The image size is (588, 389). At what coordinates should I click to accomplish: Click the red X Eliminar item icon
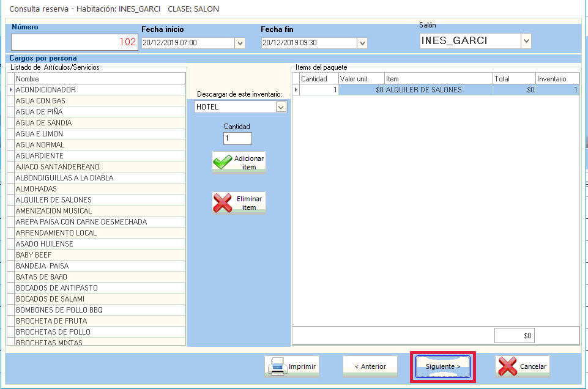[x=223, y=203]
